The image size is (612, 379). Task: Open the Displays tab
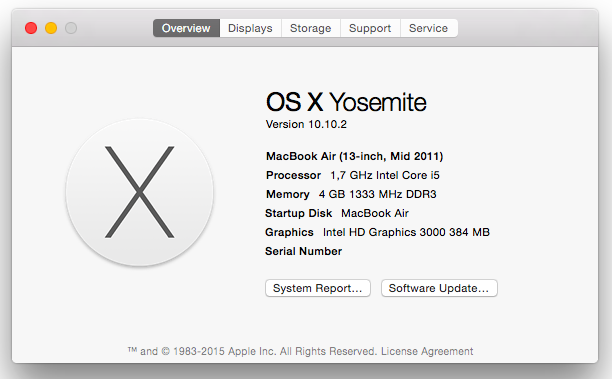point(250,28)
